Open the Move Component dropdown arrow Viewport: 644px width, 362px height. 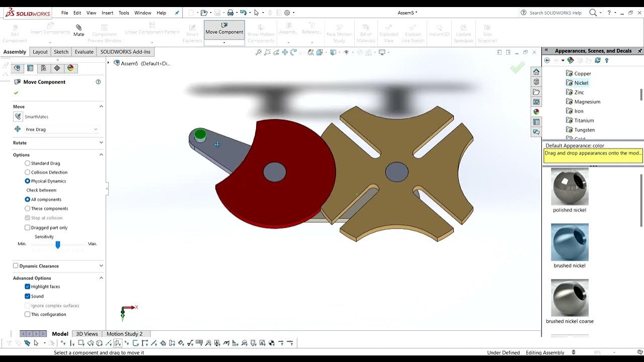(224, 43)
